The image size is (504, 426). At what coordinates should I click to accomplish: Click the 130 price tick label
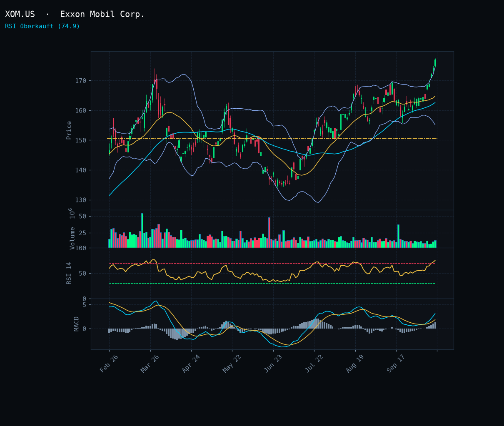click(81, 200)
